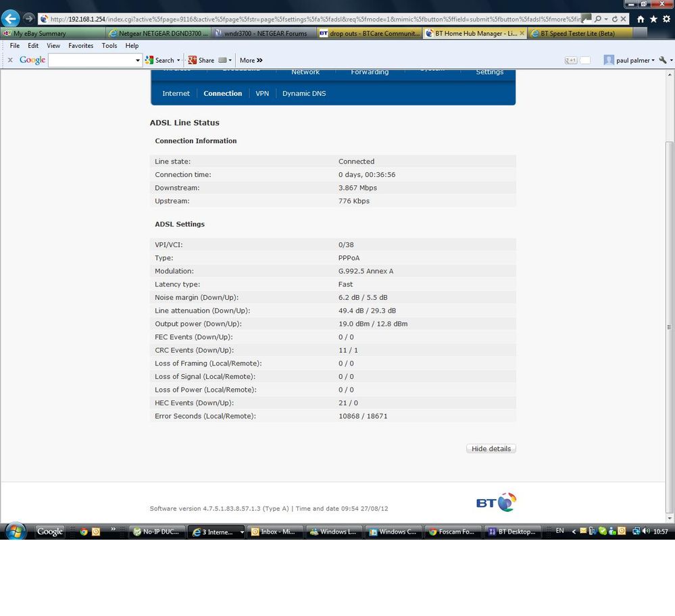Switch to the My eBay Summary tab
Viewport: 675px width, 616px height.
53,33
